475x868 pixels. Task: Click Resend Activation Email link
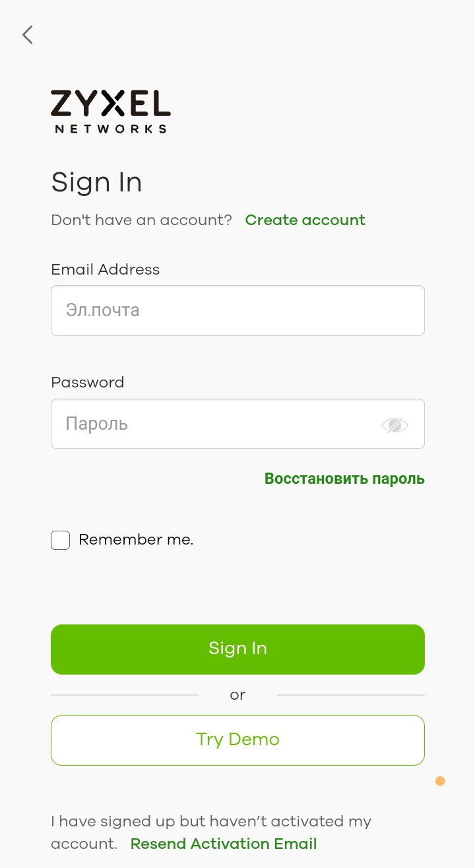click(x=224, y=844)
